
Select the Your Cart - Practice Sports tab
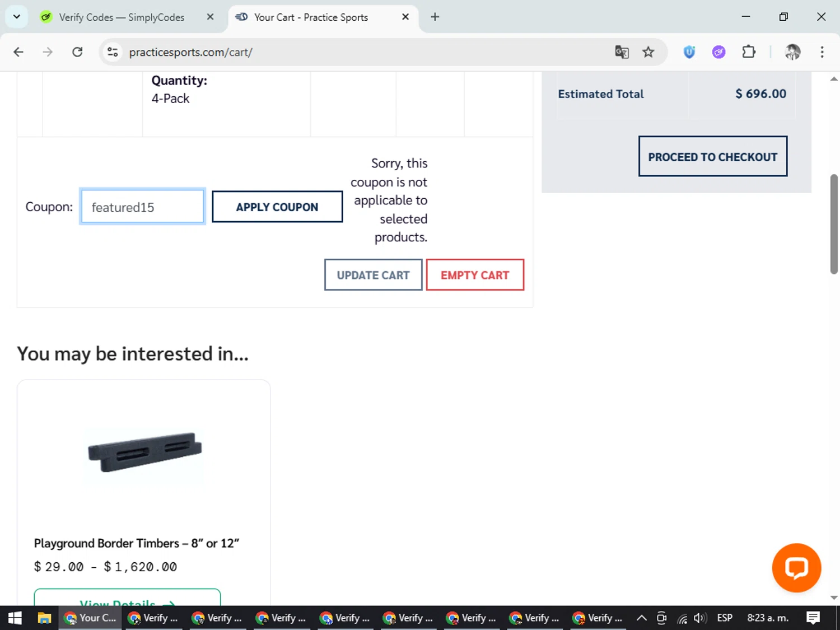tap(311, 17)
